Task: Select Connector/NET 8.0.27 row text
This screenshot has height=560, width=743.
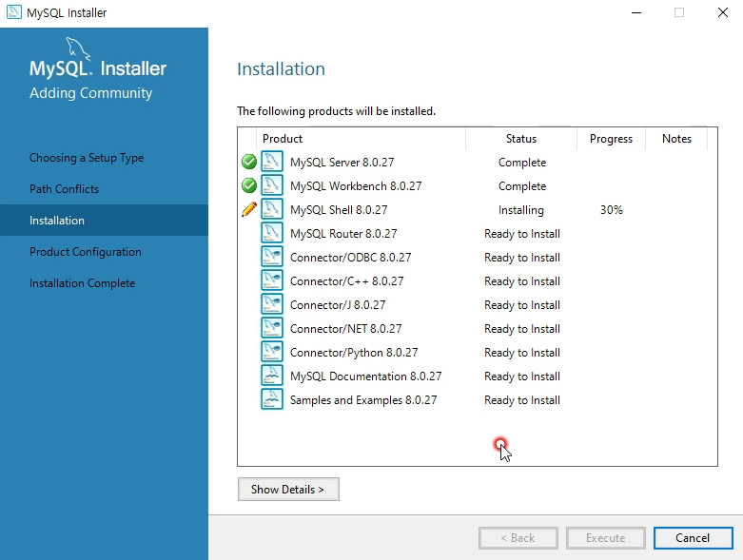Action: (x=346, y=329)
